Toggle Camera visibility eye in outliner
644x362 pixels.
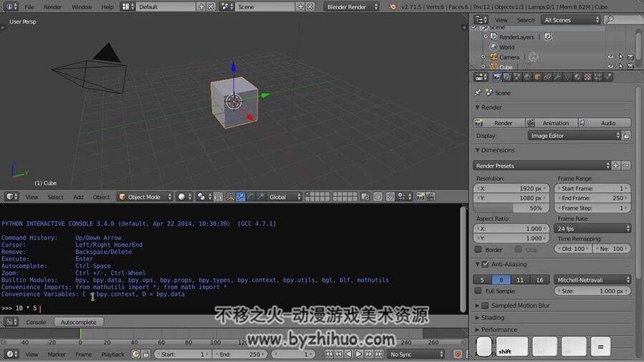(611, 57)
